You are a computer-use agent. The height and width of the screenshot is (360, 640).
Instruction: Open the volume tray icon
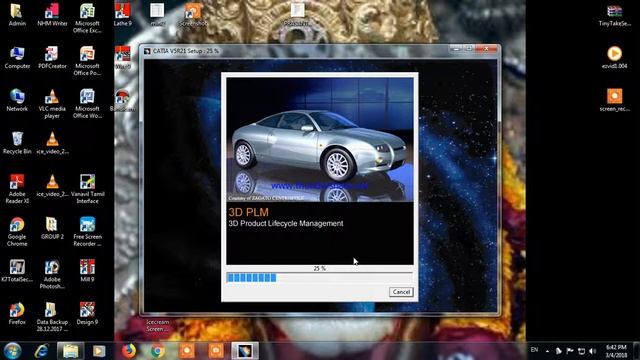[593, 351]
